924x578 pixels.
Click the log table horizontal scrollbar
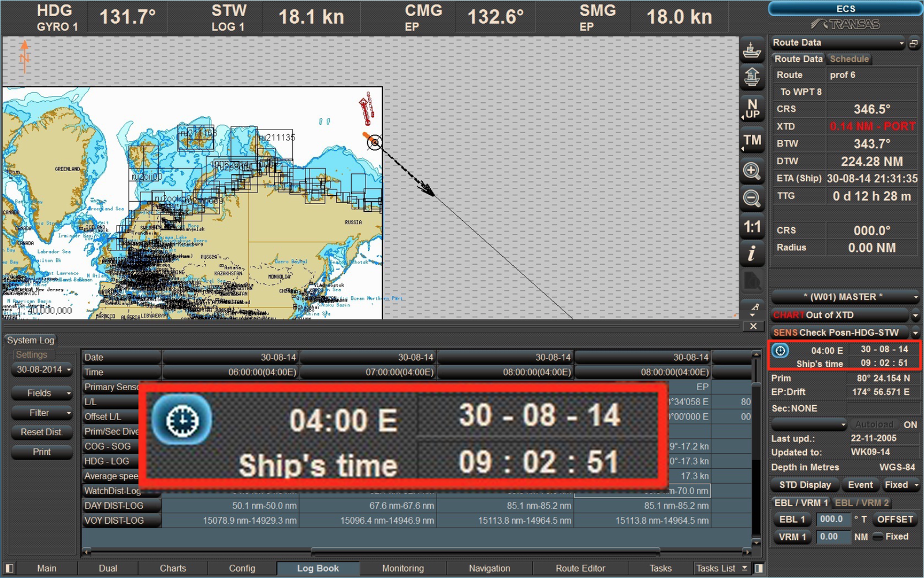click(x=485, y=551)
